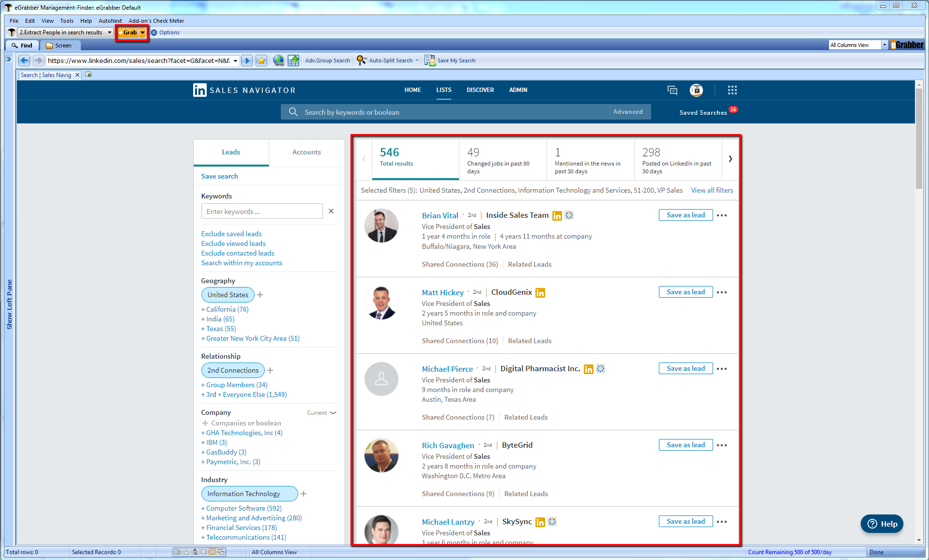Go forward with the browser forward arrow

pyautogui.click(x=38, y=61)
